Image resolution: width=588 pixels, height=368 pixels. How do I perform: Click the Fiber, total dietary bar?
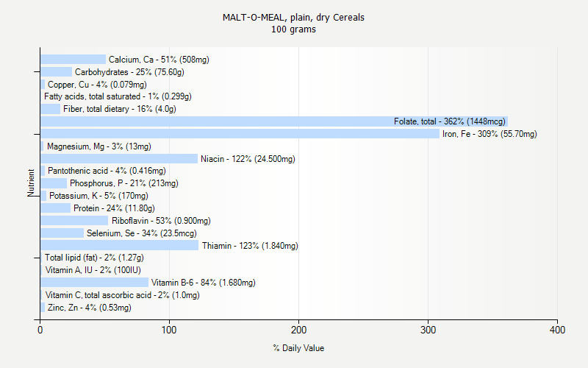pyautogui.click(x=50, y=109)
